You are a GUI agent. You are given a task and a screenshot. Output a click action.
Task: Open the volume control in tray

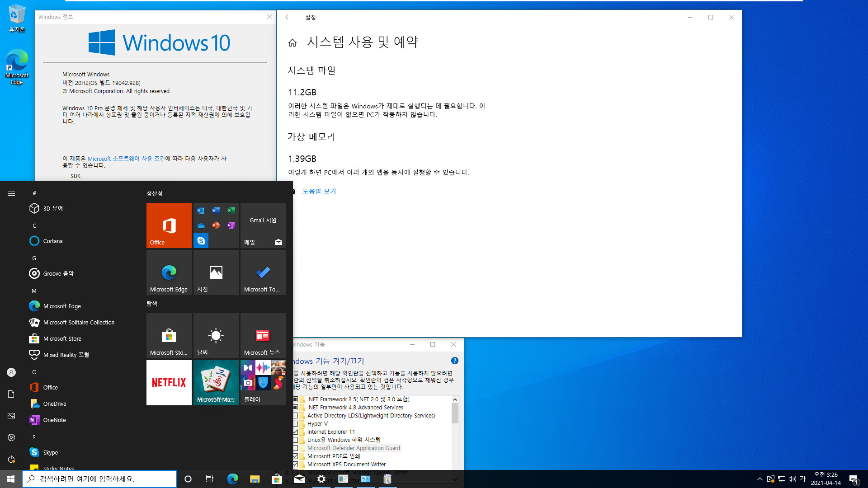click(793, 479)
